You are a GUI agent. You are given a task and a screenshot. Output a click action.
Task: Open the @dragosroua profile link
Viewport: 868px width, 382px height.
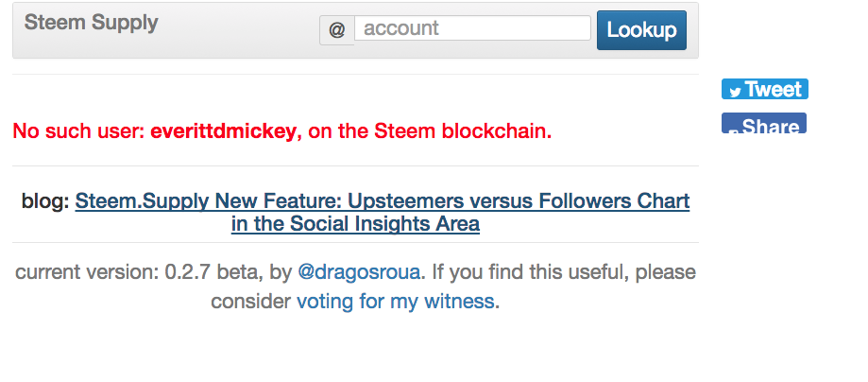tap(359, 272)
